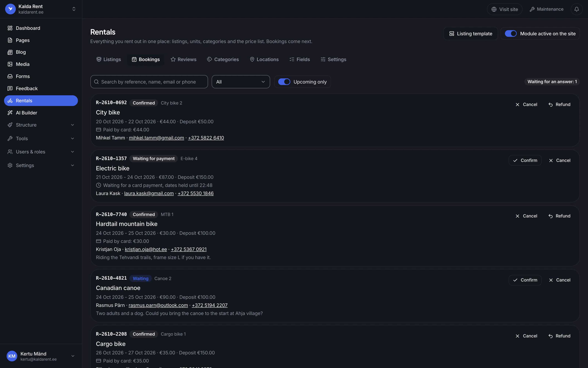
Task: Toggle the Upcoming only switch
Action: [284, 82]
